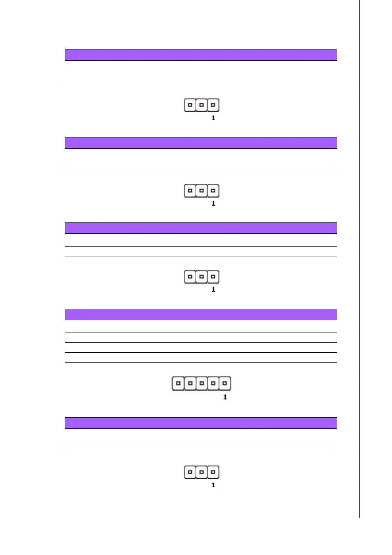The image size is (392, 555).
Task: Select the second three-pin jumper diagram
Action: [202, 190]
